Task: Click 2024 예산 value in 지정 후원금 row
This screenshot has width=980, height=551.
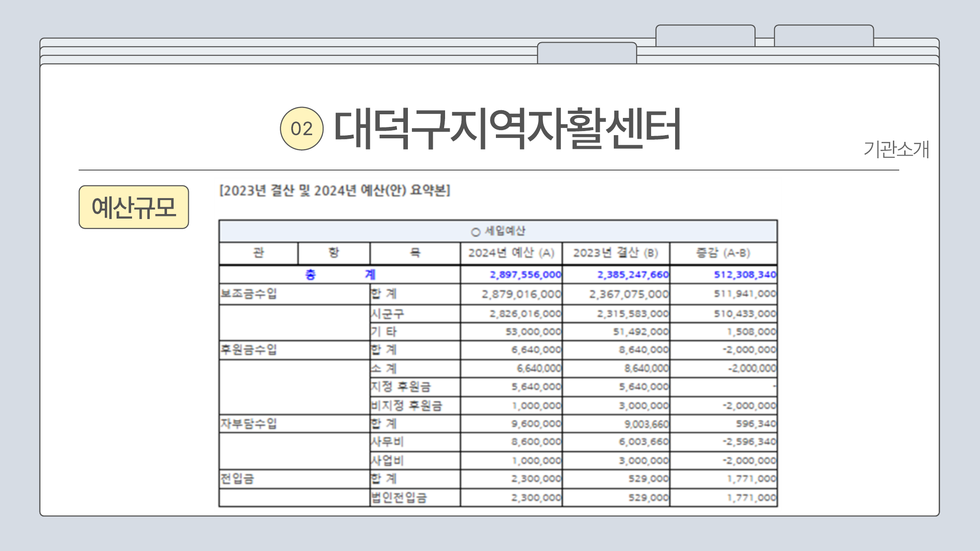Action: point(536,387)
